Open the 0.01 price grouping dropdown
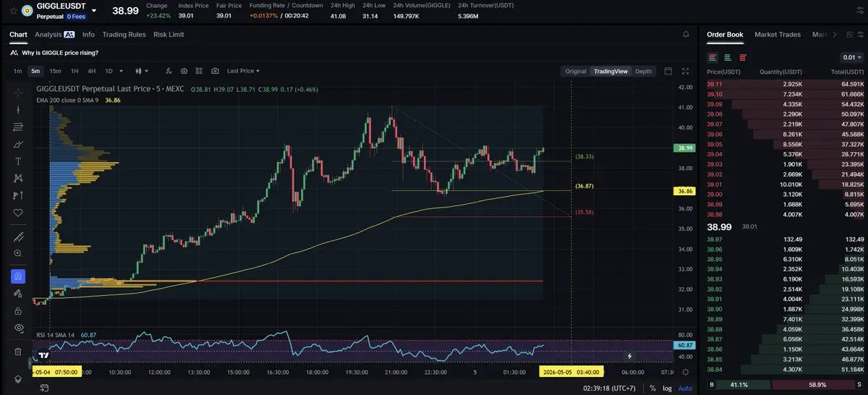868x395 pixels. (x=851, y=57)
